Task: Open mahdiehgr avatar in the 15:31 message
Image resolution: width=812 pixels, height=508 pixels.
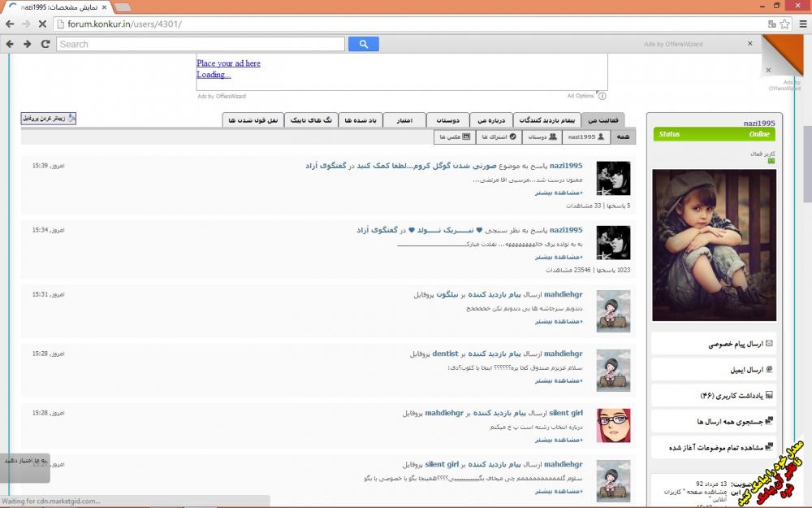Action: (613, 311)
